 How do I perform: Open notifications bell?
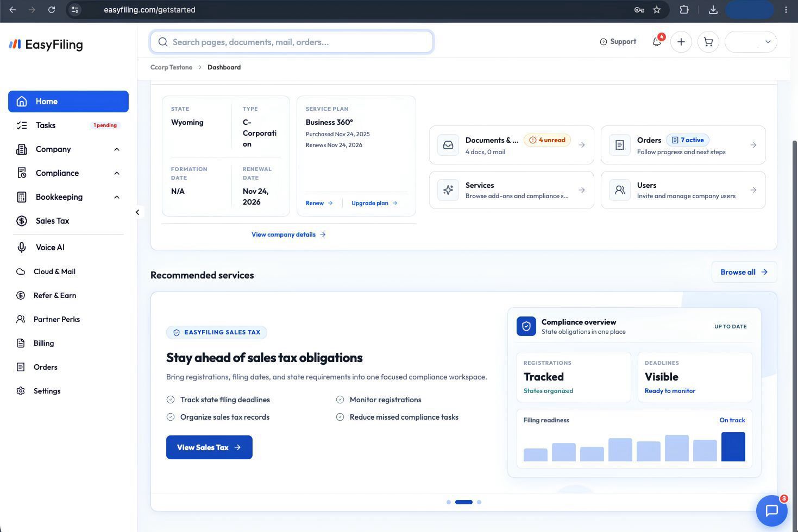(x=657, y=42)
